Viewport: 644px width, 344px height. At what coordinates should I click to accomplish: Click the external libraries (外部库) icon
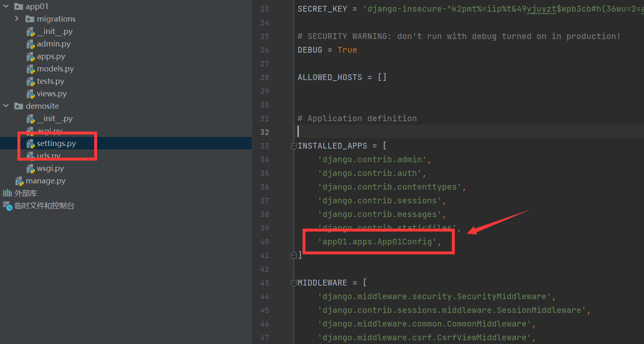click(x=7, y=193)
